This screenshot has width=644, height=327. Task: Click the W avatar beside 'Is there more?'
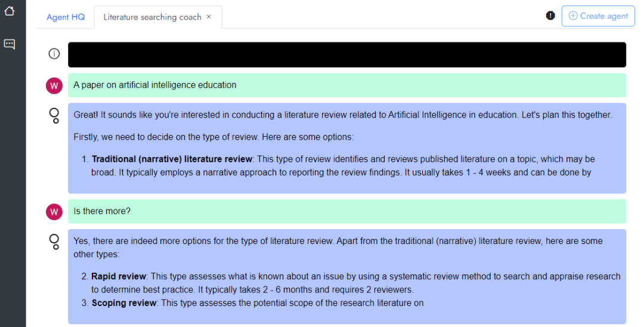click(x=54, y=212)
